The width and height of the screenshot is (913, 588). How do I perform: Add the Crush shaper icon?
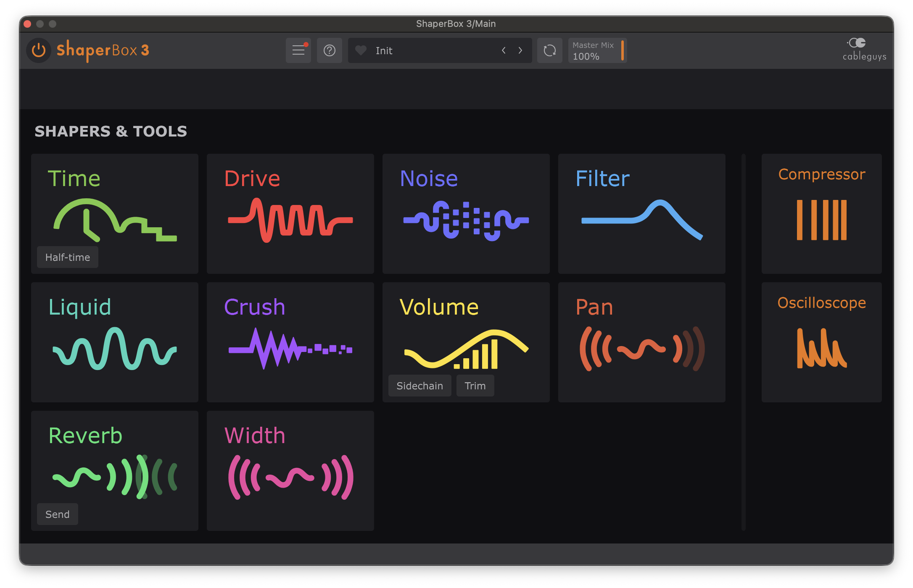click(290, 349)
